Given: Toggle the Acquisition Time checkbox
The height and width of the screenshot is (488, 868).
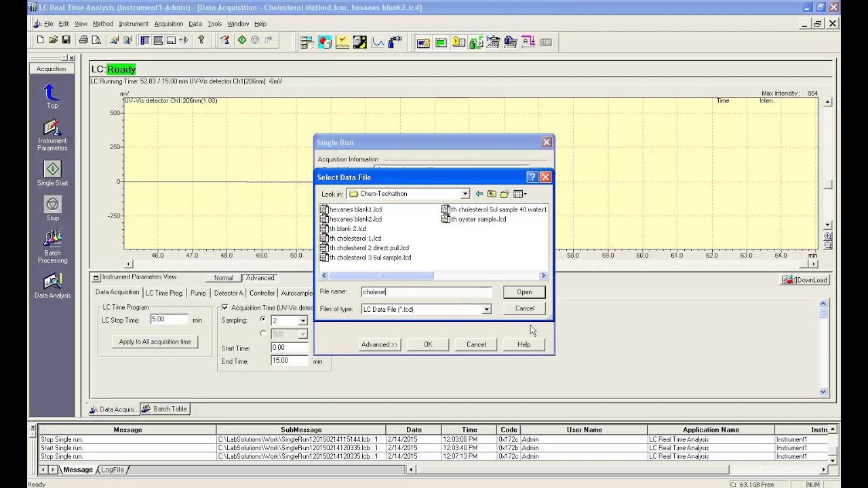Looking at the screenshot, I should click(225, 308).
